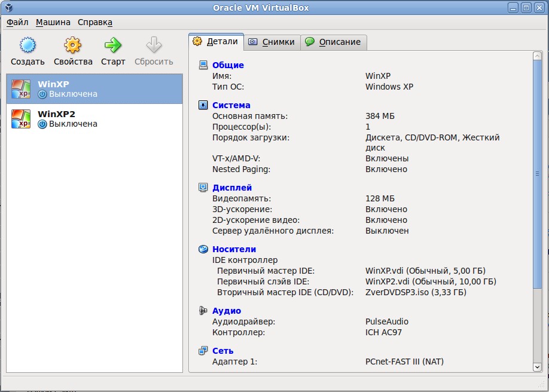
Task: Click the details scrollbar up arrow
Action: click(537, 56)
